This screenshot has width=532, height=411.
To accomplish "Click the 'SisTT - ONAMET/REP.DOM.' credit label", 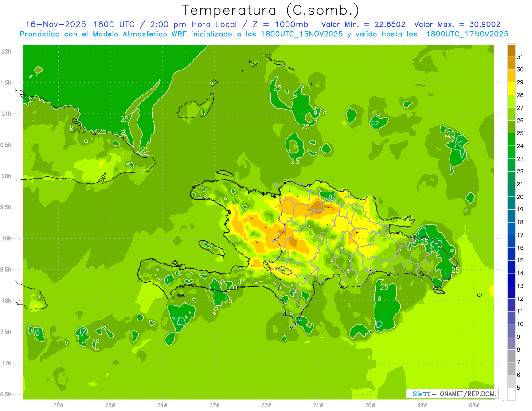I will (x=453, y=394).
